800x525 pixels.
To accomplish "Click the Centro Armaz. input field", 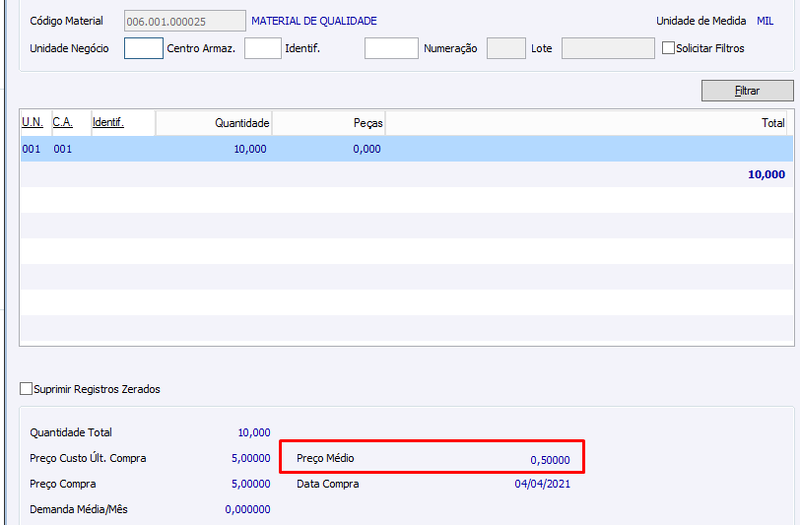I will pos(263,48).
